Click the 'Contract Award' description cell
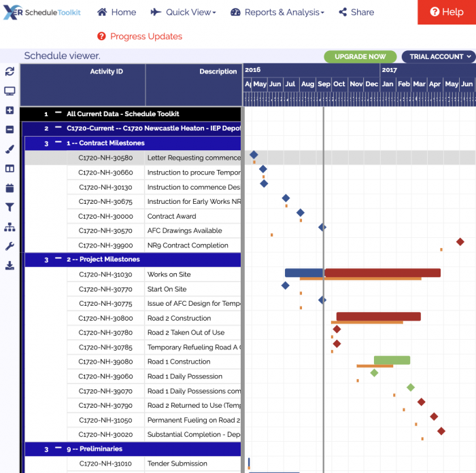 point(192,216)
